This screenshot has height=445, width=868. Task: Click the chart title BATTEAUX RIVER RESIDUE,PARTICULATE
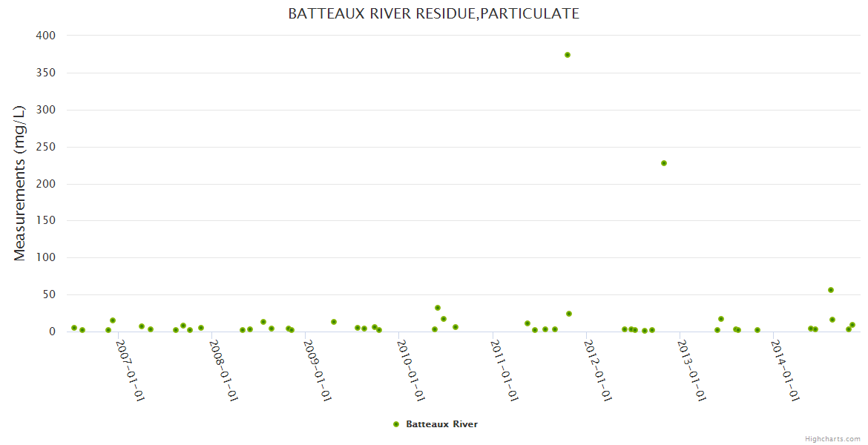pos(433,14)
